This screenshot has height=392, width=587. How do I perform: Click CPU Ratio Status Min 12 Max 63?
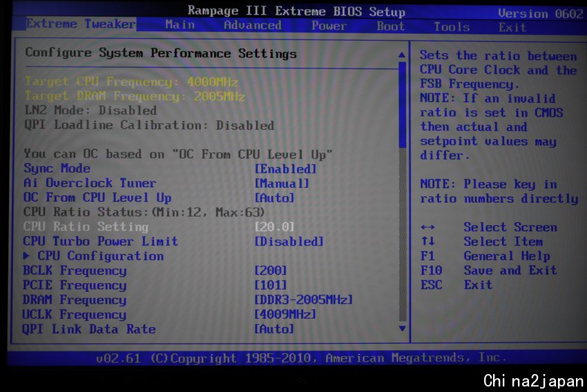pyautogui.click(x=144, y=212)
